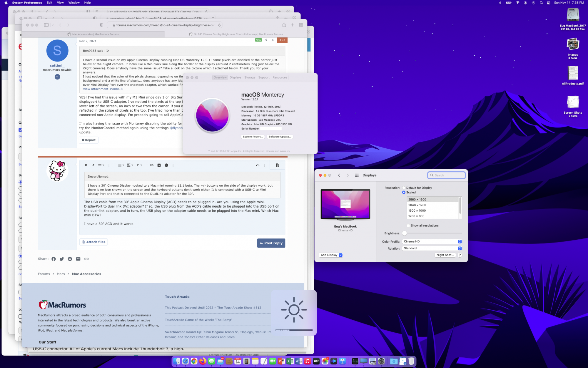Click the resolution list scrollbar
The height and width of the screenshot is (368, 588).
pos(460,205)
